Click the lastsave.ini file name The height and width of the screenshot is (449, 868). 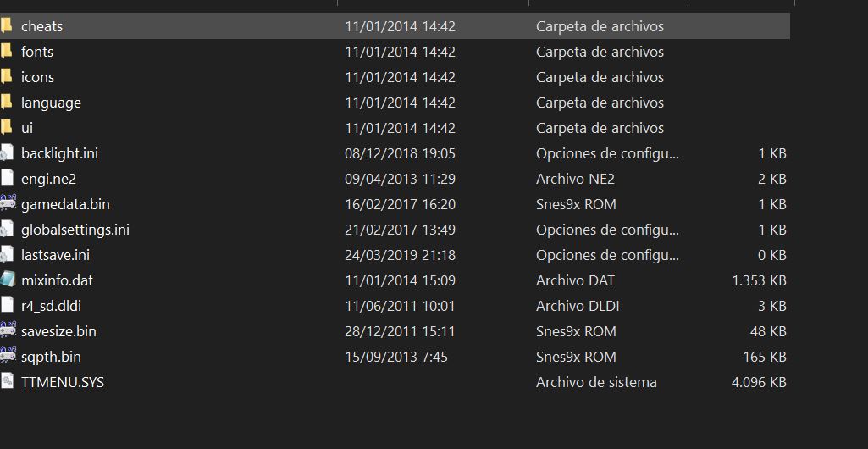coord(55,255)
